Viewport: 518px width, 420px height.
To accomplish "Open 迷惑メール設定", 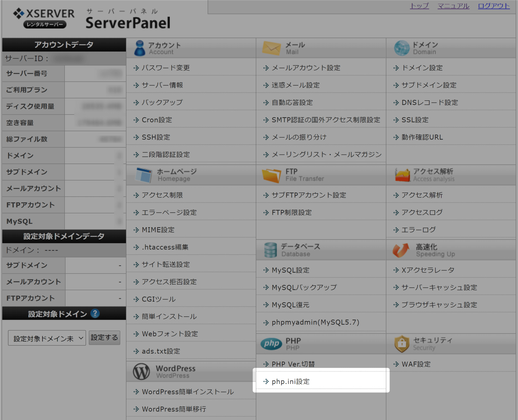I will (295, 85).
